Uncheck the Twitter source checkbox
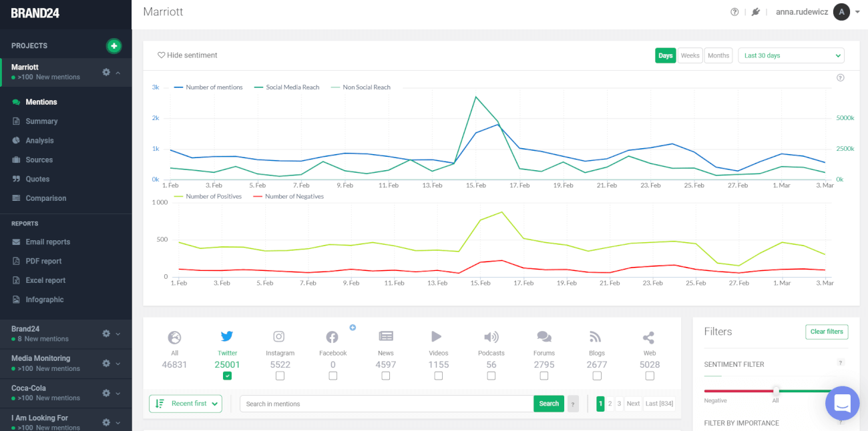Image resolution: width=868 pixels, height=431 pixels. point(227,376)
